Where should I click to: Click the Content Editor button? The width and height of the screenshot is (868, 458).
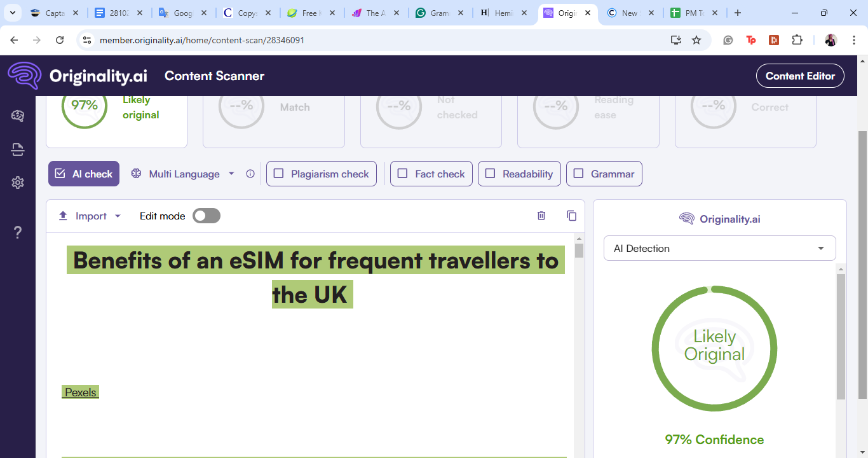click(x=800, y=76)
